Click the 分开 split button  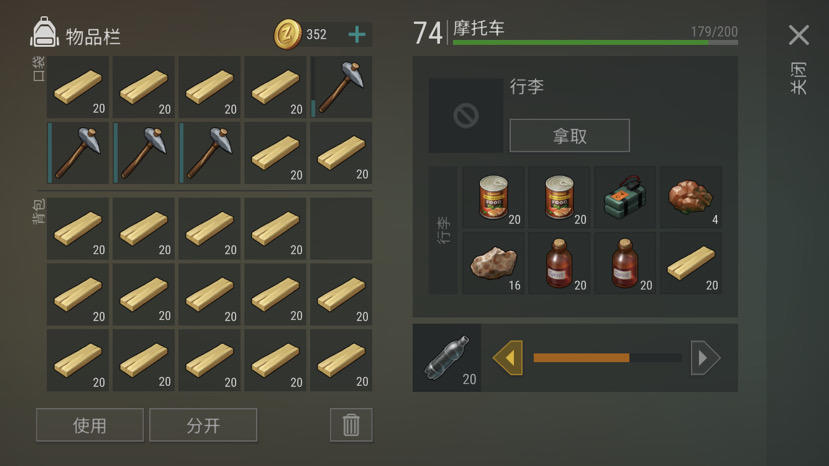pos(203,425)
